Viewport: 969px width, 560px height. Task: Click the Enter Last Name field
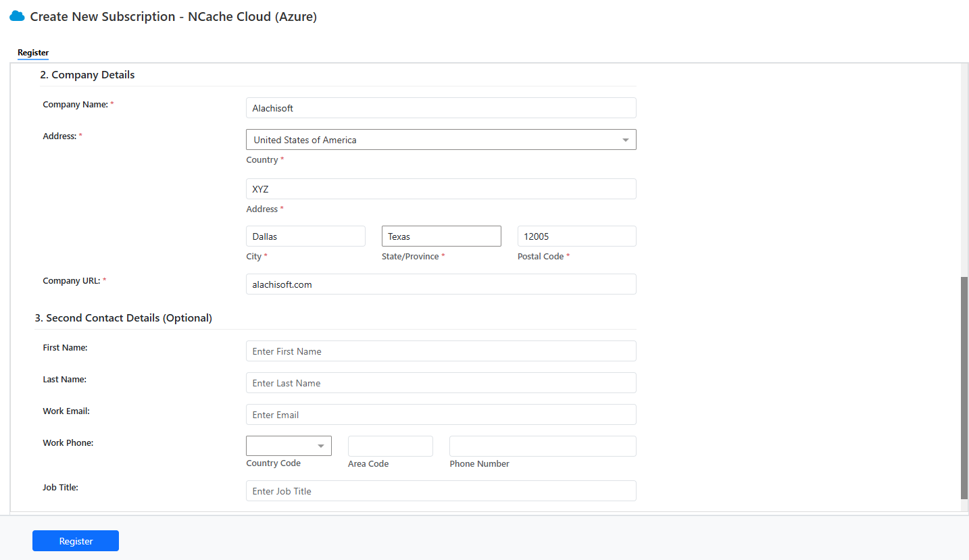point(441,383)
